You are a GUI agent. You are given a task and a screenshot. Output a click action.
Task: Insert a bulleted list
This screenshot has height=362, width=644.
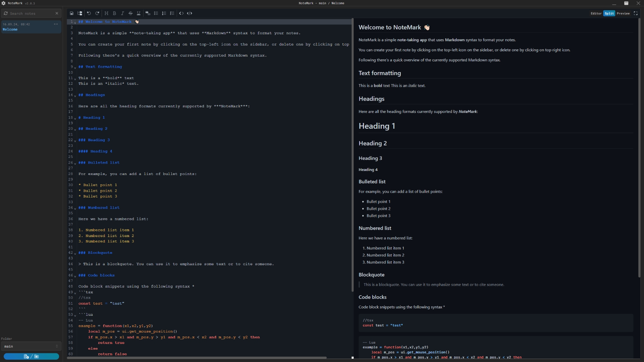pos(156,13)
